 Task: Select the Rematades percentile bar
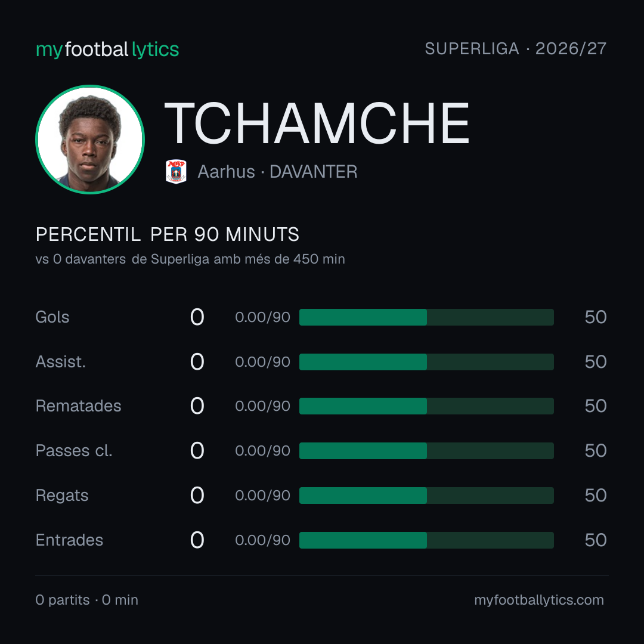(x=426, y=406)
